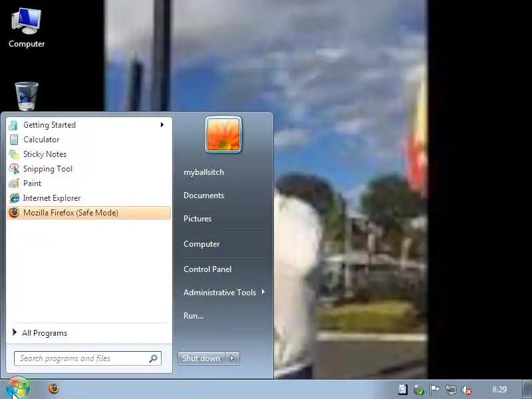Open the myballsitch user folder
532x399 pixels.
203,172
